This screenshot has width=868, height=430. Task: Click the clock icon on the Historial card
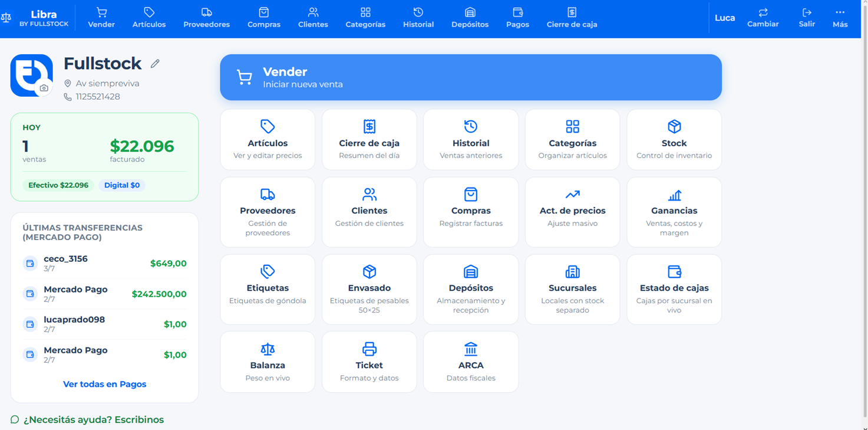(x=471, y=126)
